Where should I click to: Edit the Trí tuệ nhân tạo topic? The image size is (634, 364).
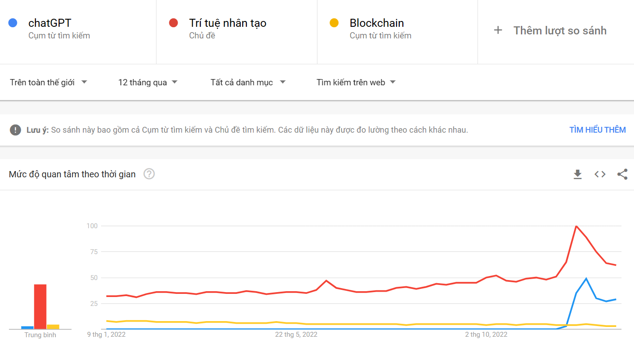228,23
